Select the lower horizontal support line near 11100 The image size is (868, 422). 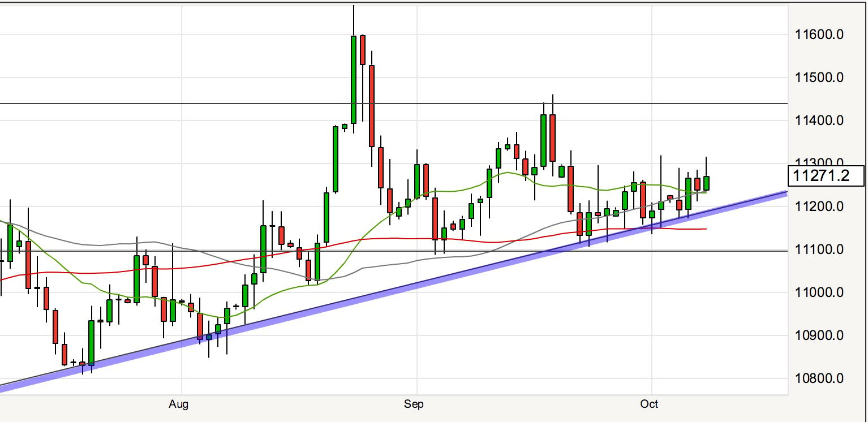[x=394, y=251]
